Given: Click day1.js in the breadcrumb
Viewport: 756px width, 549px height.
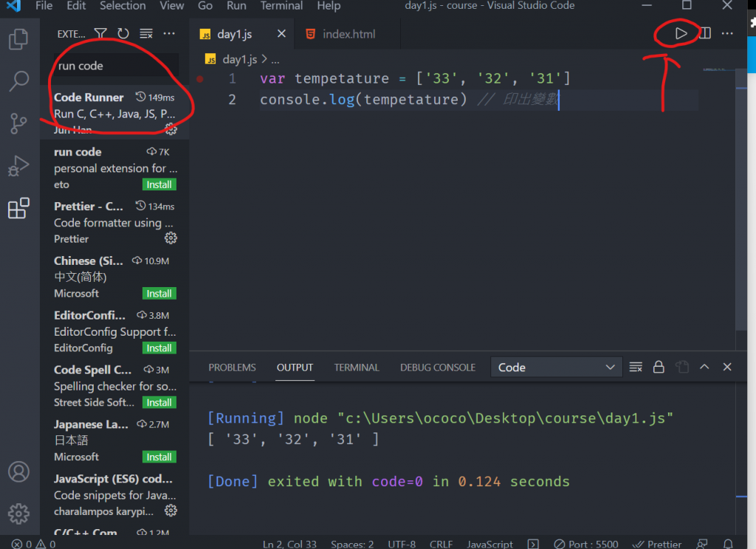Looking at the screenshot, I should coord(240,59).
